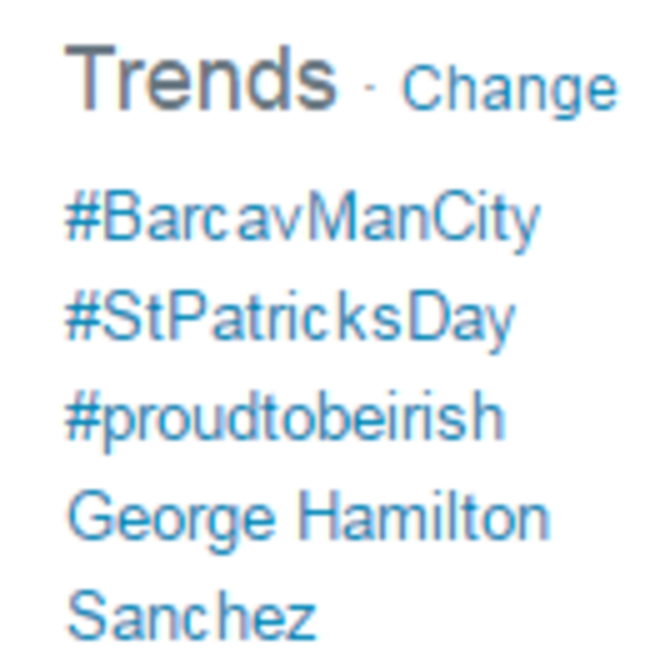View the #proudtobeirish hashtag trend
The image size is (650, 665).
click(285, 418)
